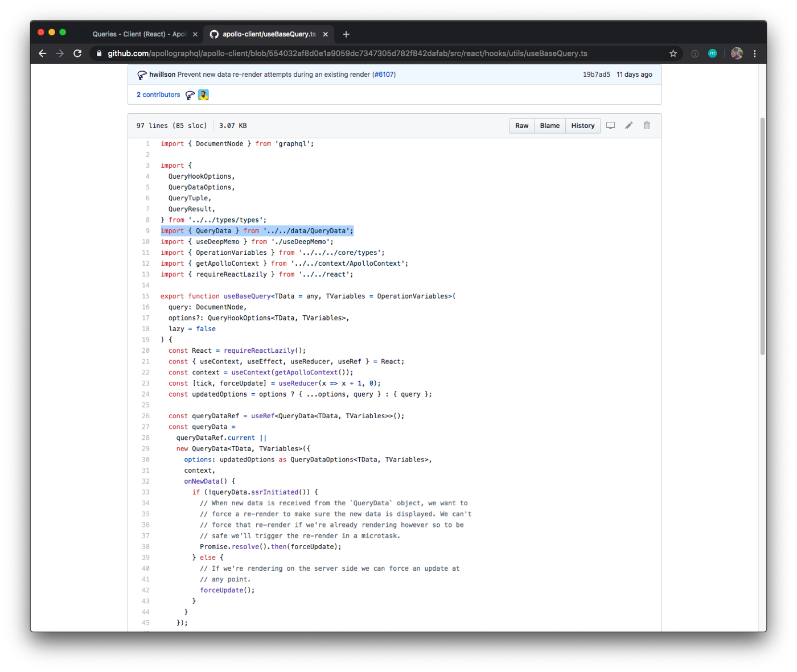The width and height of the screenshot is (797, 672).
Task: Click 'forceUpdate();' on line 42
Action: [x=227, y=591]
